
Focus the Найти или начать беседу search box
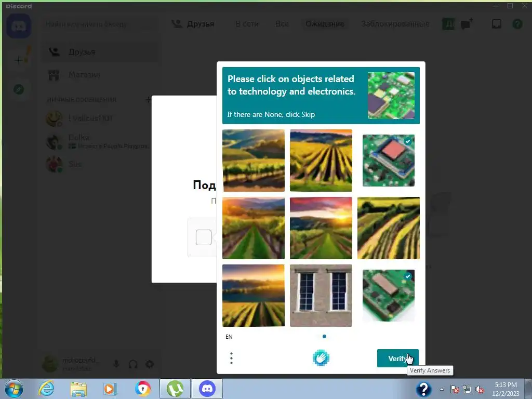point(100,24)
